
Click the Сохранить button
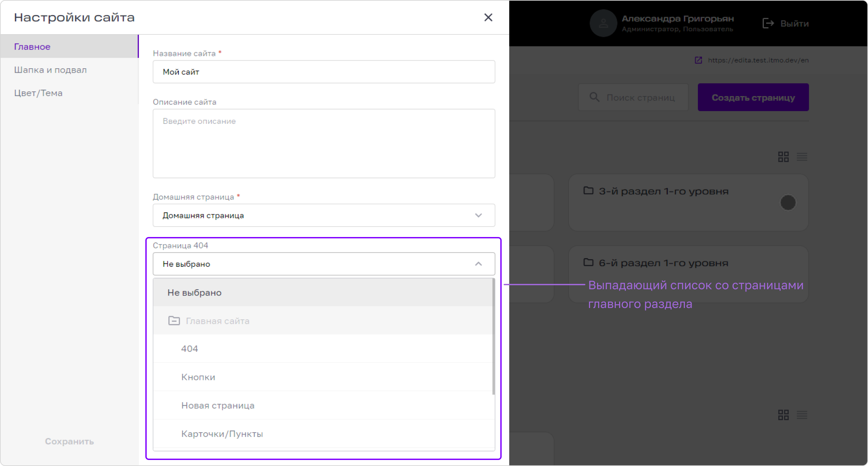click(x=69, y=442)
